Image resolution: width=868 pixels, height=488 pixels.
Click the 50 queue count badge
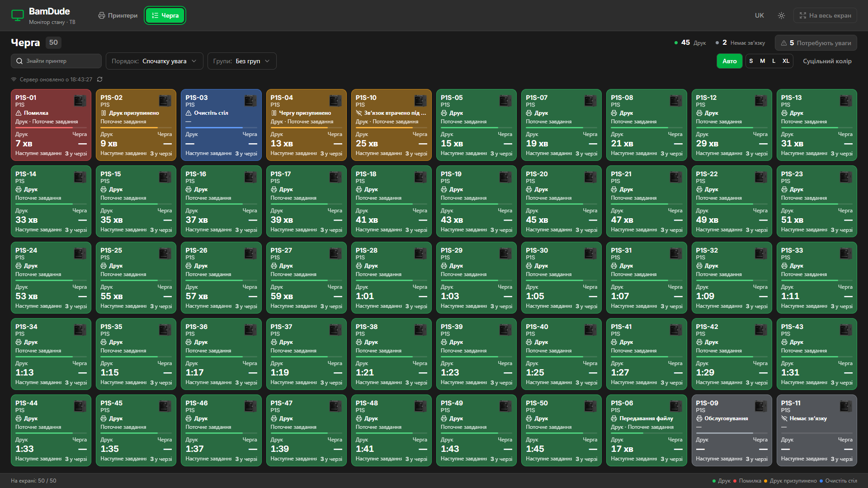53,42
